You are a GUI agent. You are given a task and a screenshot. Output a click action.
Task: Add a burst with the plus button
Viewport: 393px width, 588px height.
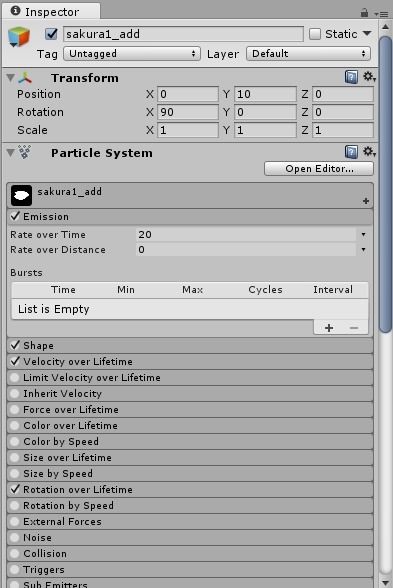pos(329,328)
